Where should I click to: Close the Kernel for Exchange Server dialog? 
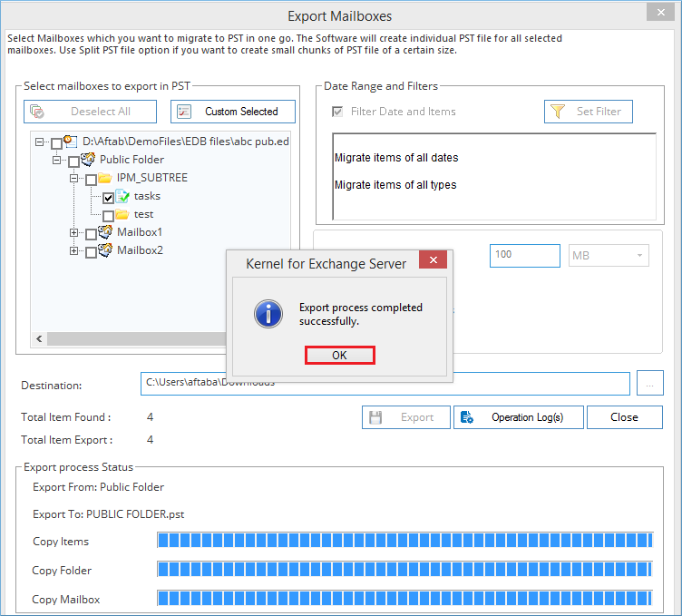pyautogui.click(x=433, y=259)
